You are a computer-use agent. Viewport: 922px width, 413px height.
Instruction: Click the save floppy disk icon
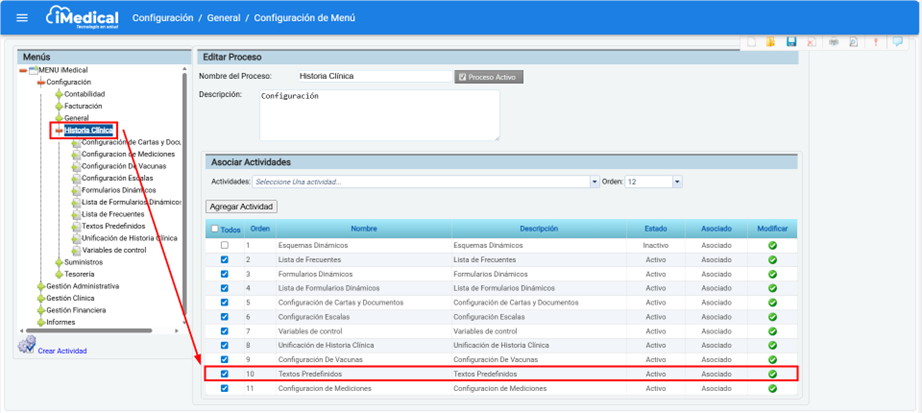(x=791, y=42)
